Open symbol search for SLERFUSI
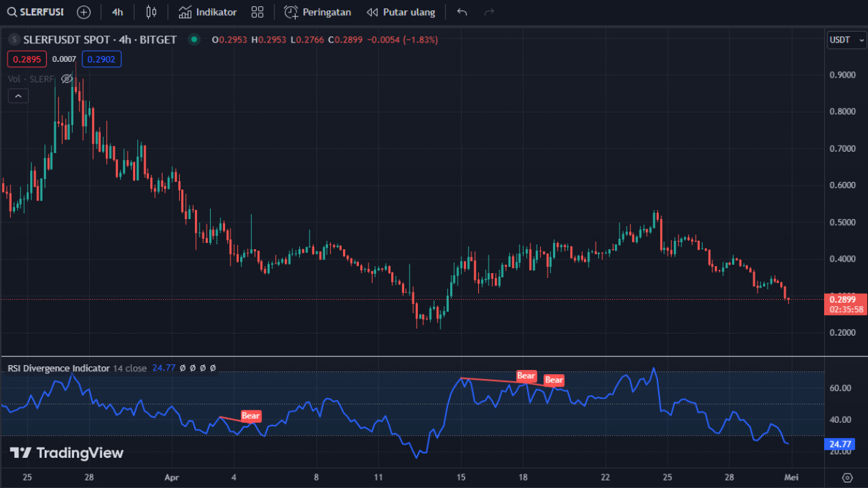 (x=36, y=12)
